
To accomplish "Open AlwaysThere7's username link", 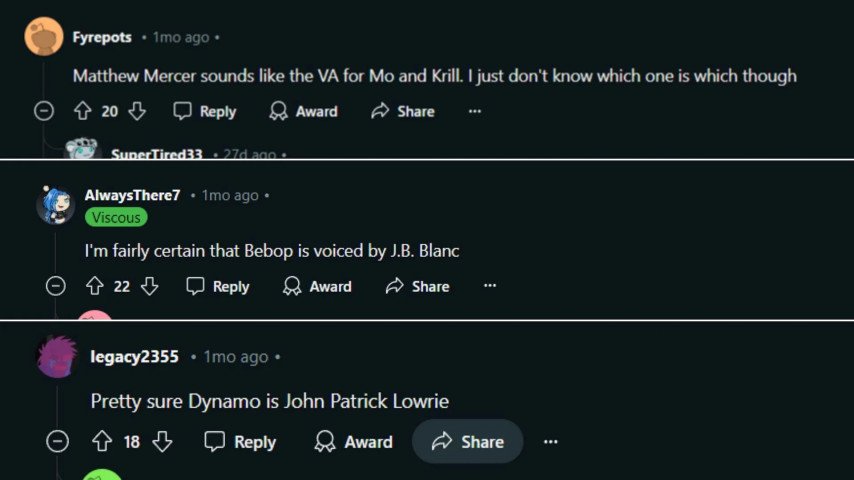I will (132, 195).
